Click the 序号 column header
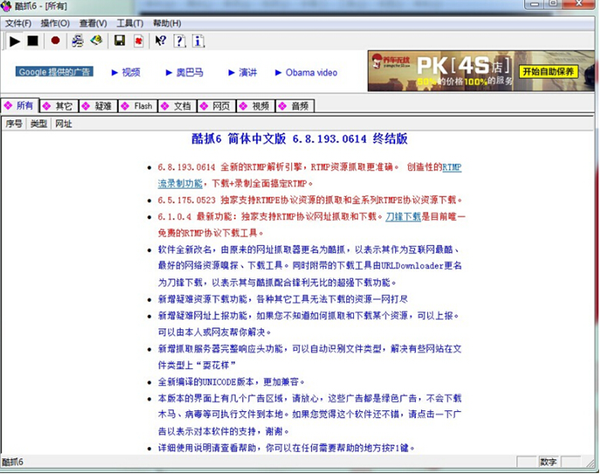This screenshot has width=600, height=474. pyautogui.click(x=14, y=124)
